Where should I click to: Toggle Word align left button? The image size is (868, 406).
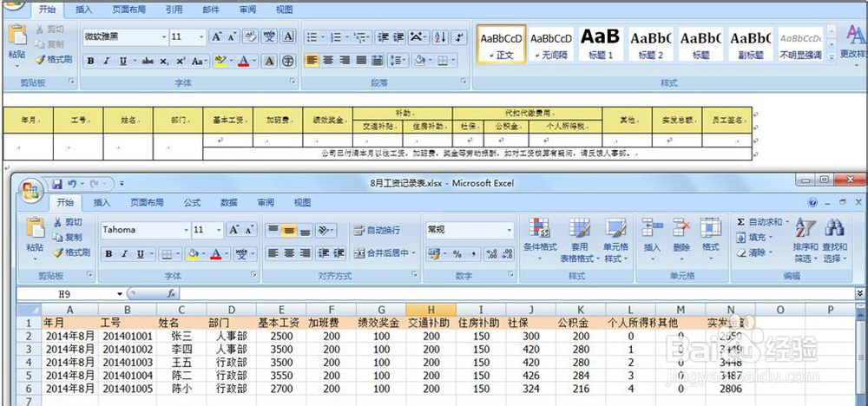pos(312,60)
